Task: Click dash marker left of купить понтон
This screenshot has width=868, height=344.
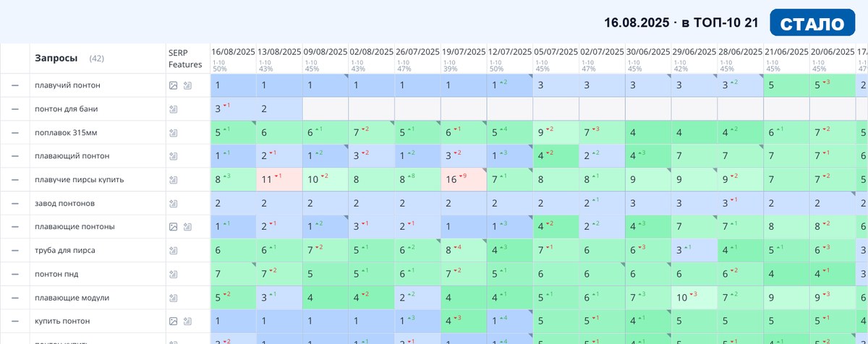Action: coord(14,321)
